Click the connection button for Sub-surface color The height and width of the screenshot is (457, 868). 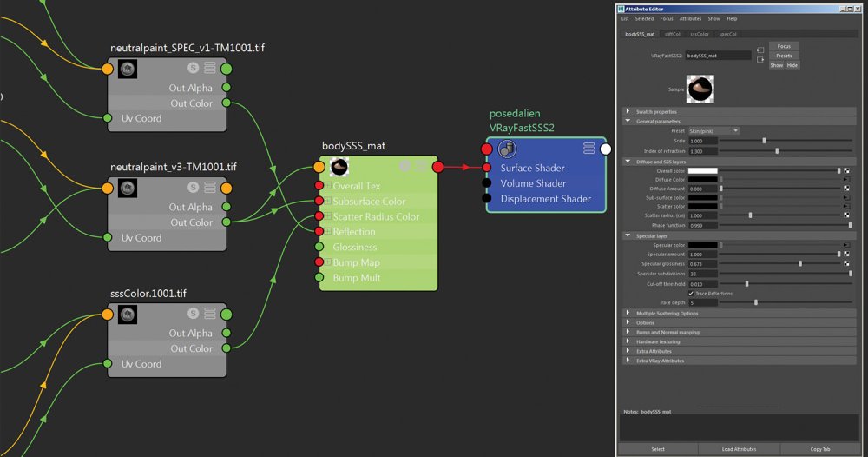846,197
